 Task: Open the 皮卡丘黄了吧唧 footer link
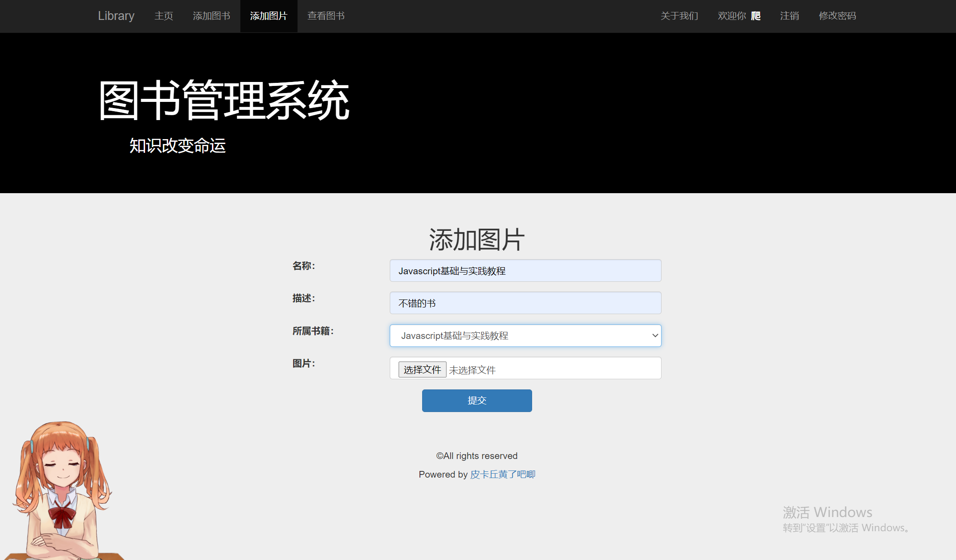click(x=503, y=474)
